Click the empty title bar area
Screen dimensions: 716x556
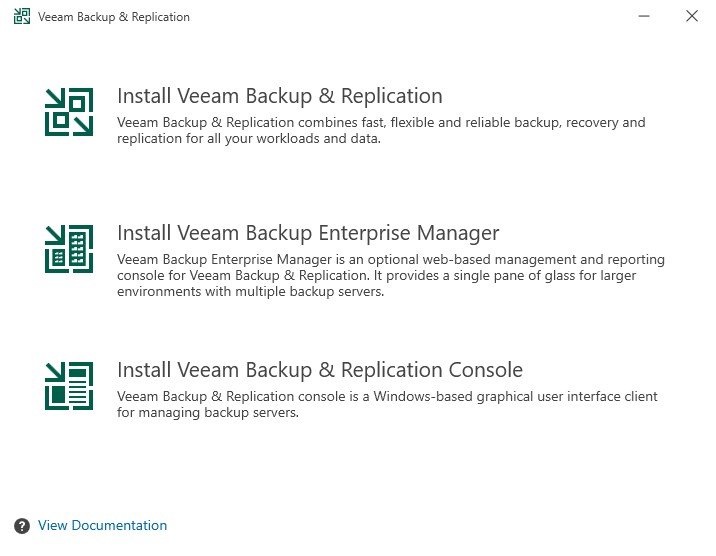400,17
